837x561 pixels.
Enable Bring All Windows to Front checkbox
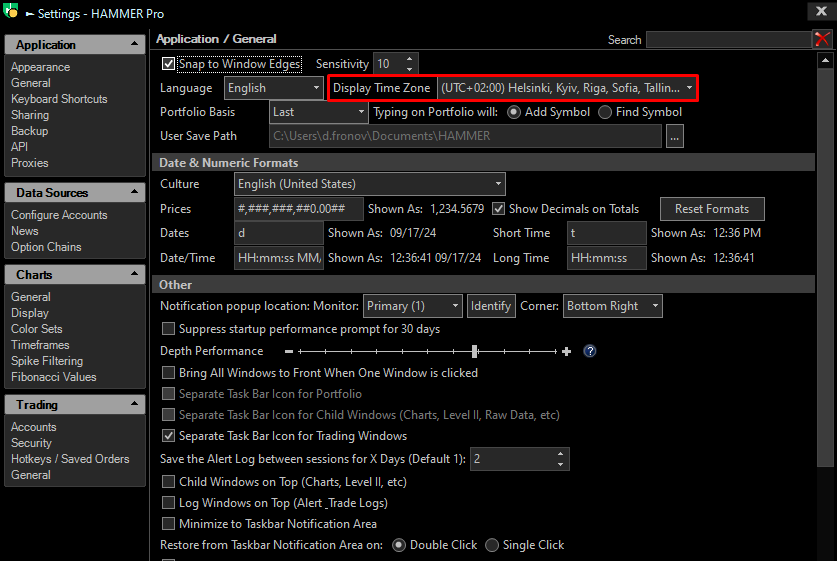tap(168, 373)
